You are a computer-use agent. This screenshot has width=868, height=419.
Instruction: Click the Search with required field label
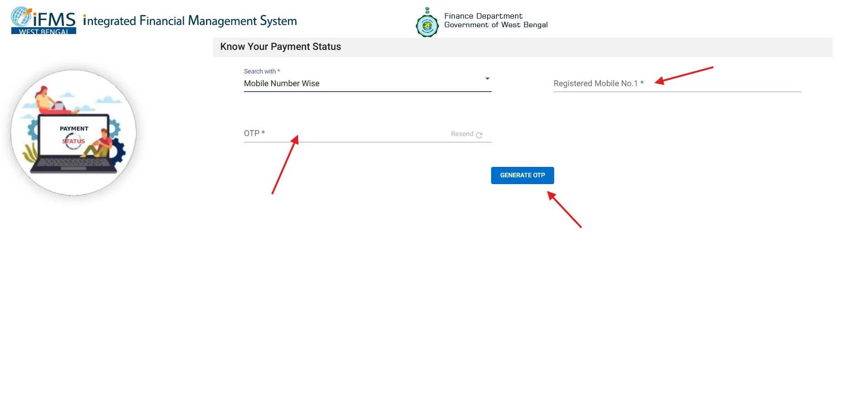coord(261,71)
